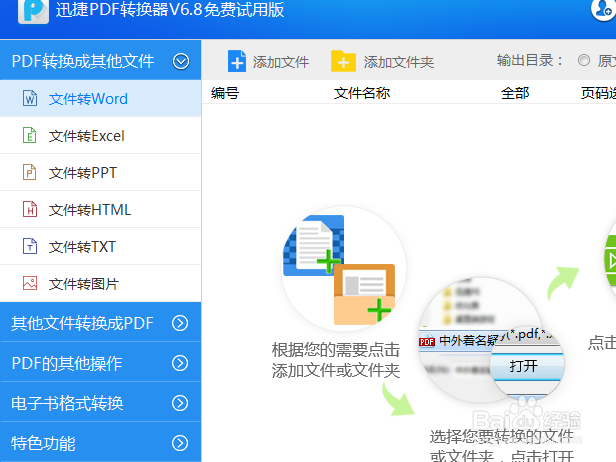Select 文件转TXT conversion option

(x=101, y=246)
